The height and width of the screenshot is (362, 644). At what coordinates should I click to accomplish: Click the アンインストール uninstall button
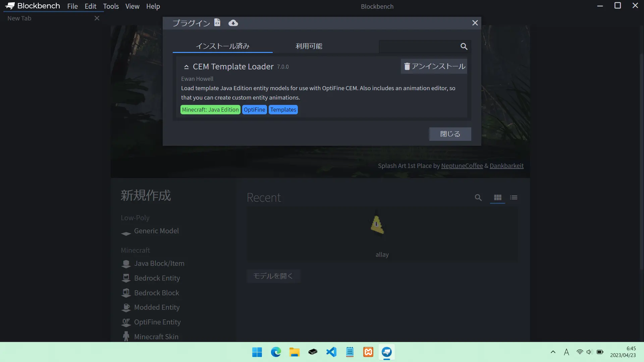(x=434, y=66)
